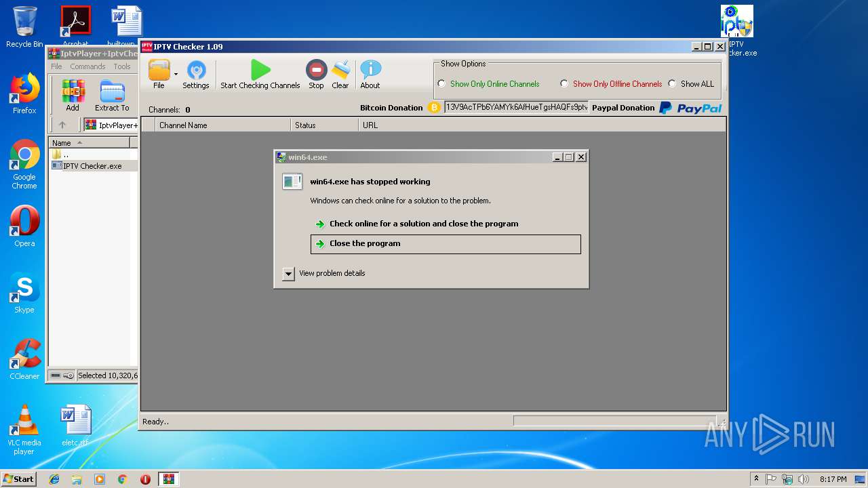Expand View problem details
The width and height of the screenshot is (868, 488).
[288, 274]
